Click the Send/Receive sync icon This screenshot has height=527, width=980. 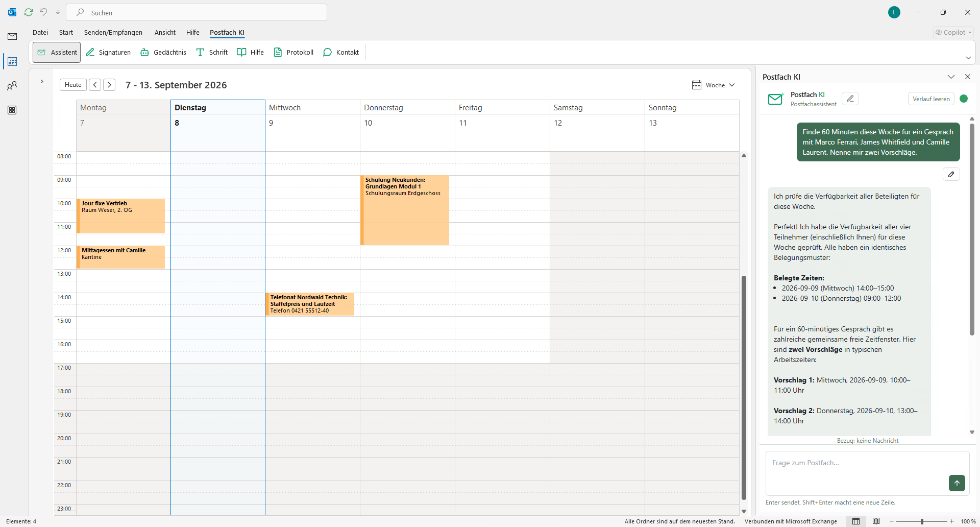(29, 12)
